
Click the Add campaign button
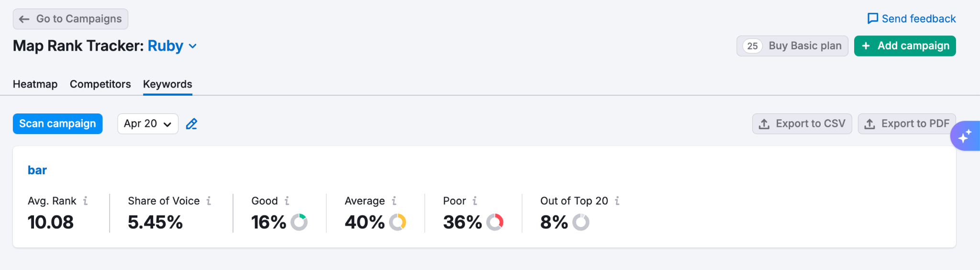tap(905, 46)
